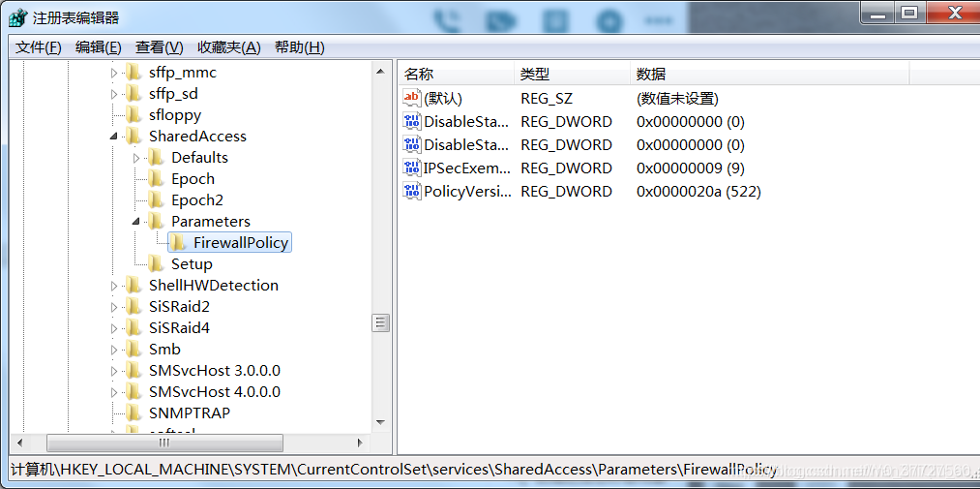Expand the ShellHWDetection tree node
Image resolution: width=980 pixels, height=489 pixels.
pos(114,286)
